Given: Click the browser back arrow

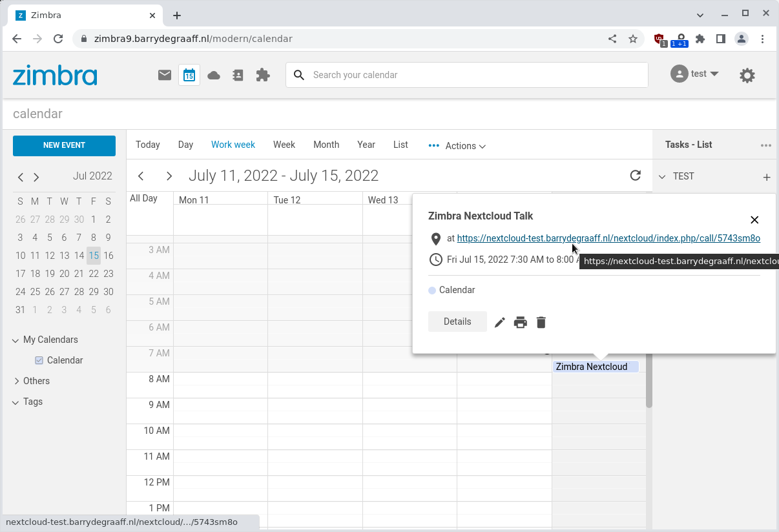Looking at the screenshot, I should (17, 39).
